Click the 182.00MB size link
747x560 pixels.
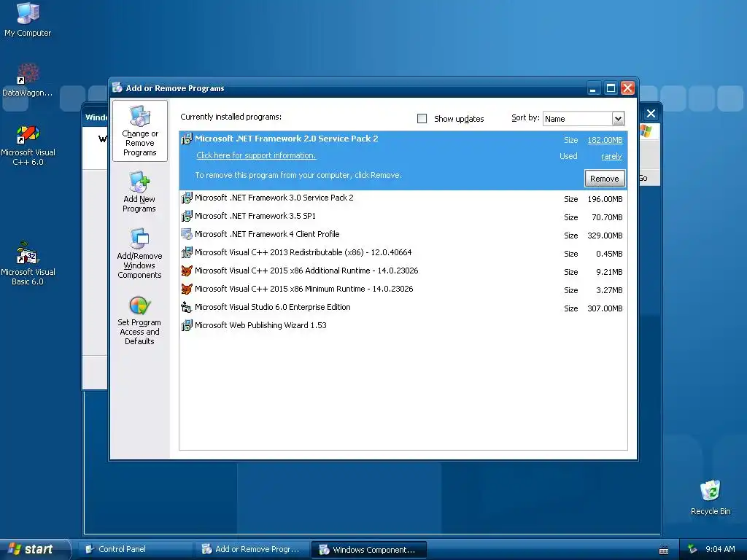coord(605,140)
